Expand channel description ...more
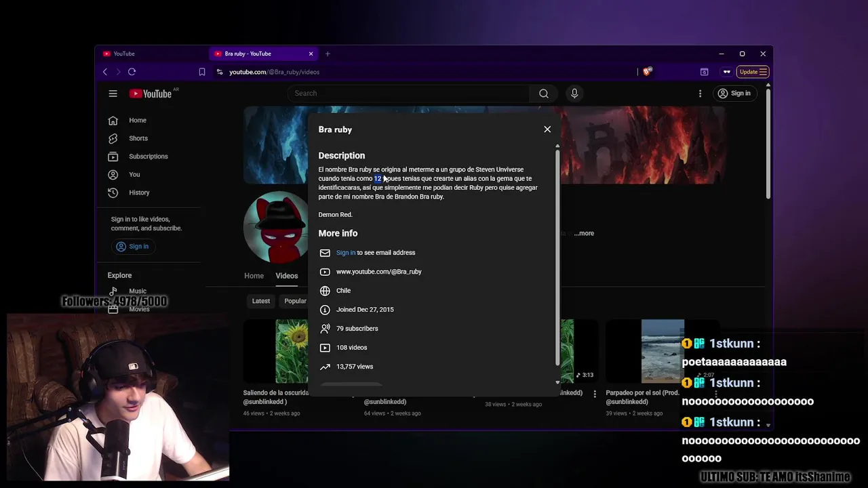 click(584, 233)
